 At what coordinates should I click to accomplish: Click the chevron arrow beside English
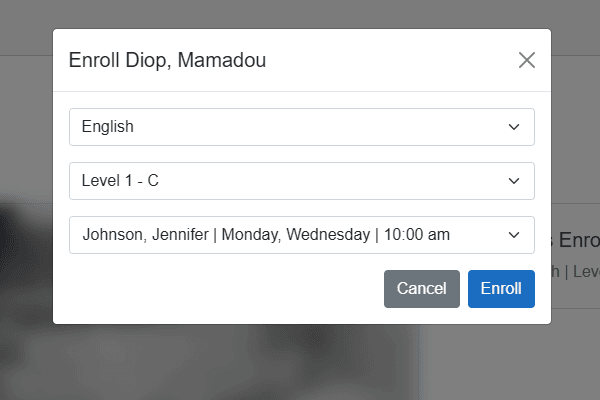point(514,127)
